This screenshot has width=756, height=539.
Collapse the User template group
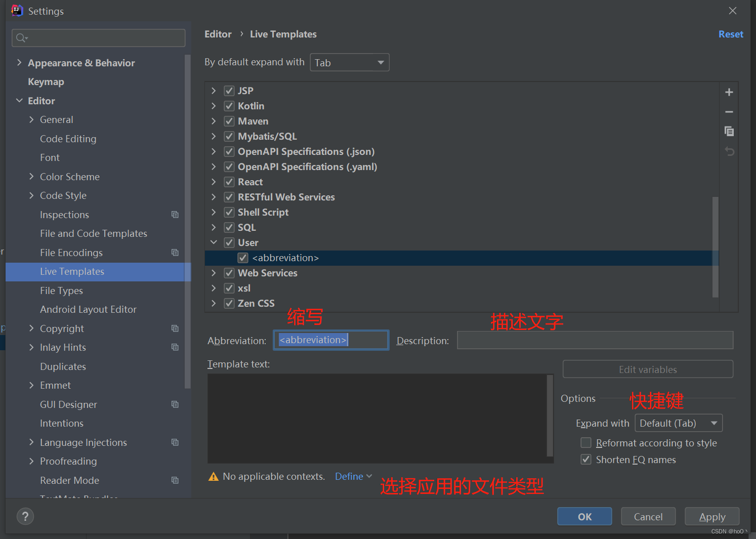(214, 242)
